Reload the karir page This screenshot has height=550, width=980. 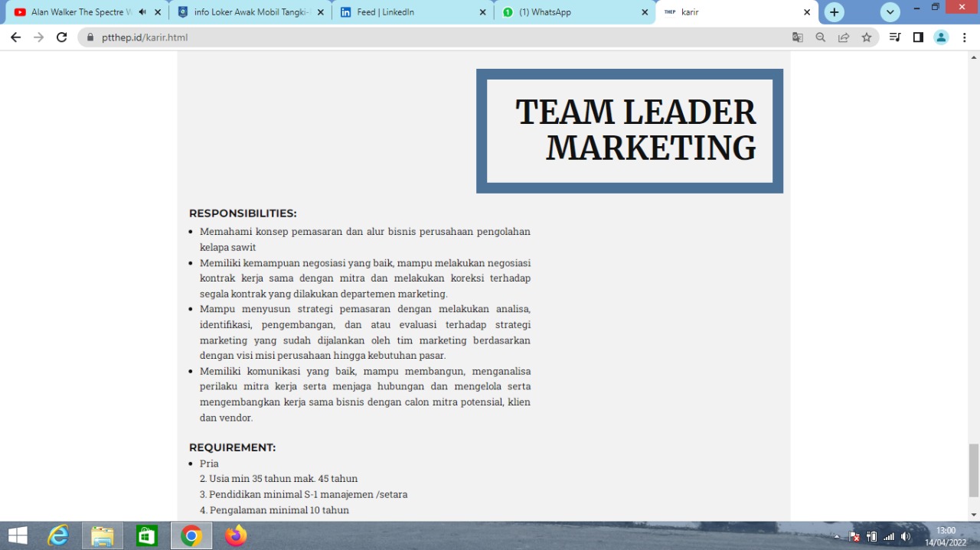coord(62,37)
